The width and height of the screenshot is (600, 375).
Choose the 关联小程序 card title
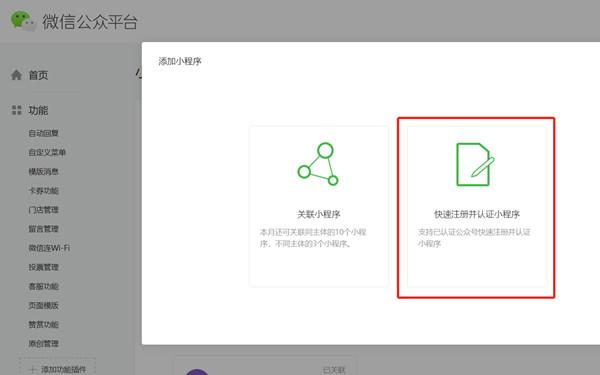coord(319,214)
